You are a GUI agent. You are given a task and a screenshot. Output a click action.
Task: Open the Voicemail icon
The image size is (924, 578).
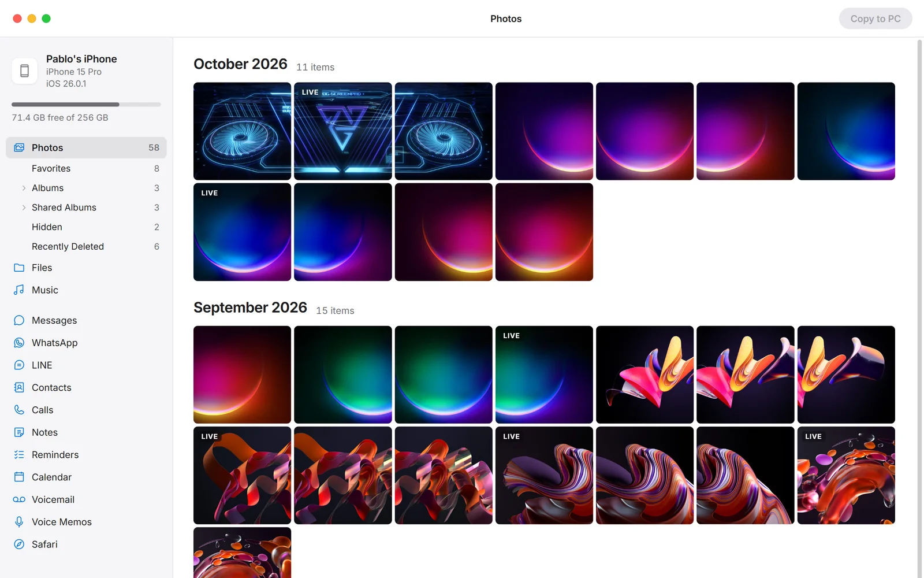(19, 499)
